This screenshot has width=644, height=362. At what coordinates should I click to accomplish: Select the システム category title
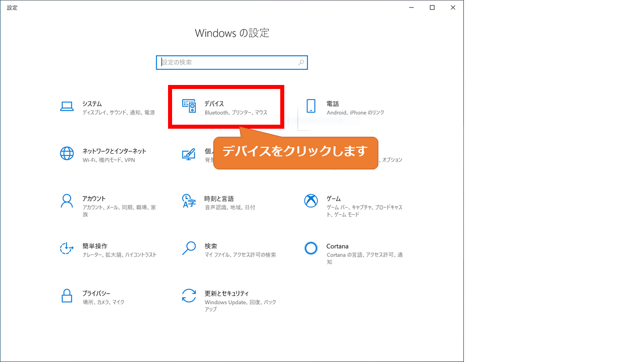point(92,104)
